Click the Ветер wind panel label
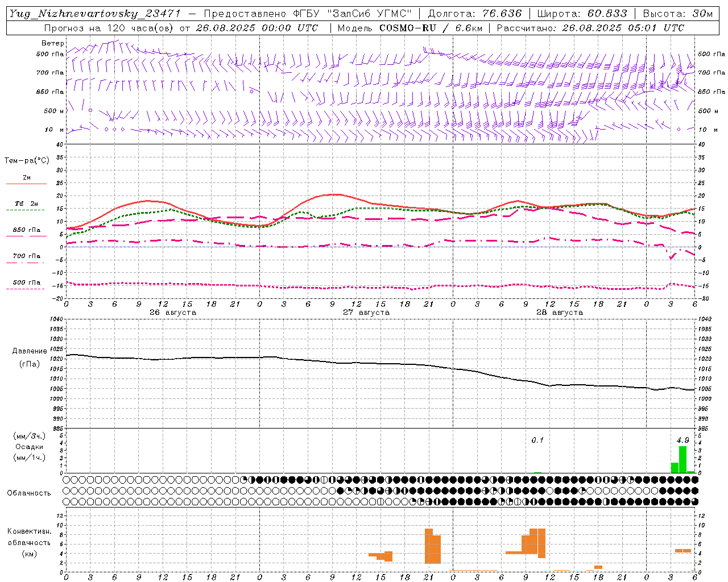 (x=53, y=43)
